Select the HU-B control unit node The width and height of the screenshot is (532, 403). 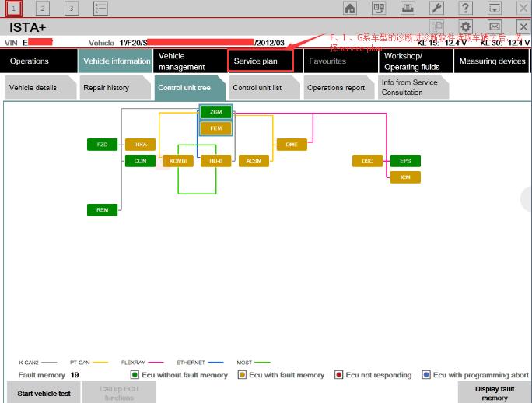(215, 161)
